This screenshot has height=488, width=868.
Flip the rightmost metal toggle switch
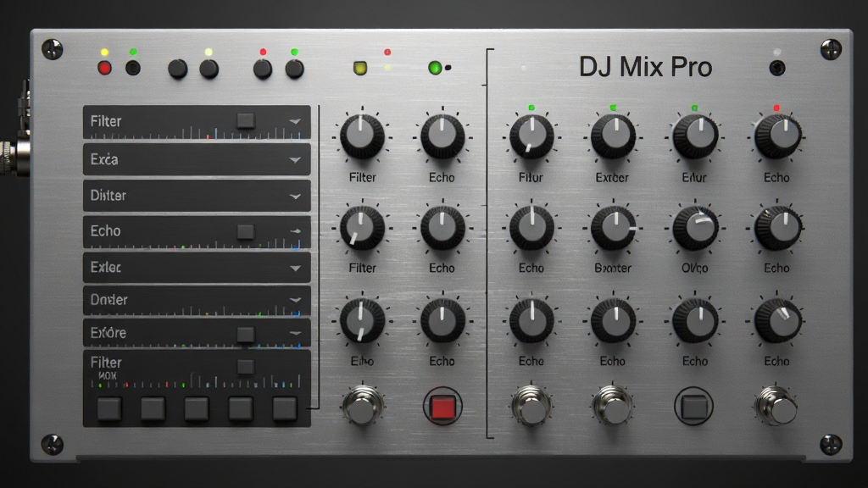776,406
